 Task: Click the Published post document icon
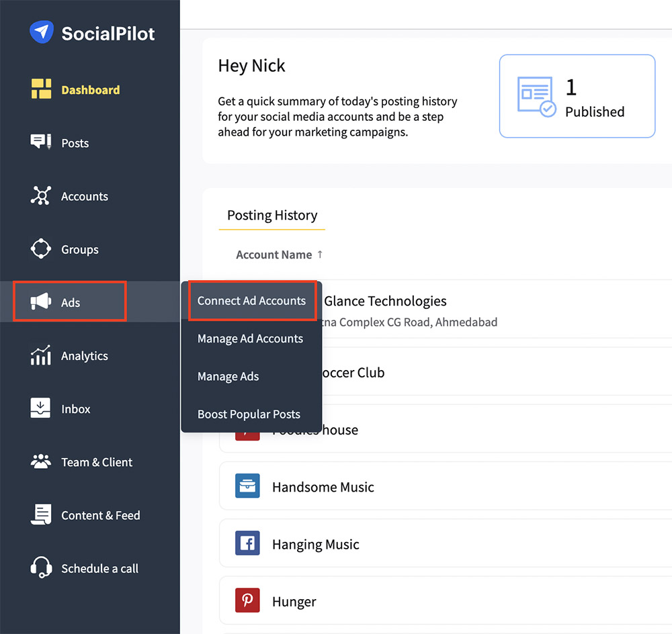click(536, 97)
